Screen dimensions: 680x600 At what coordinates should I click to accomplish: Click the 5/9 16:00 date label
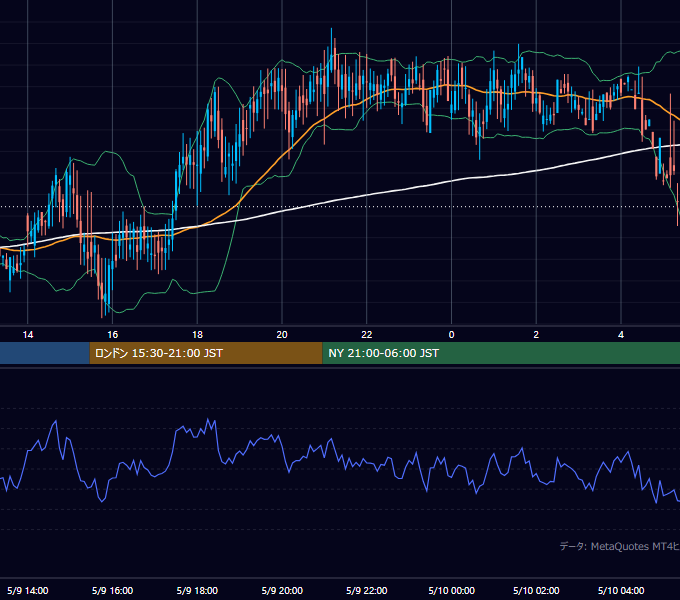tap(112, 590)
